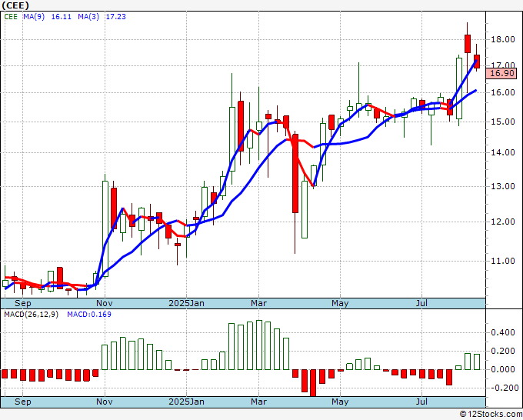Click 2025Jan on the MACD date axis
Viewport: 523px width, 420px height.
(186, 402)
